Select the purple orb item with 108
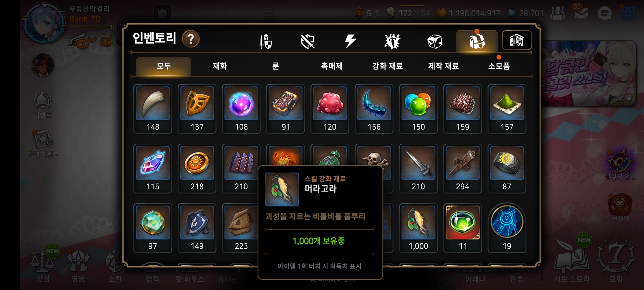The image size is (644, 290). (x=241, y=109)
